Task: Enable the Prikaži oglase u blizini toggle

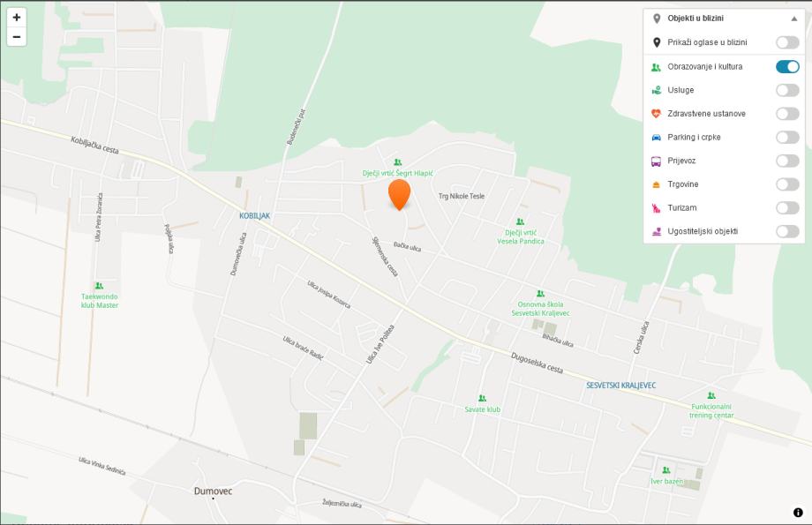Action: [x=787, y=42]
